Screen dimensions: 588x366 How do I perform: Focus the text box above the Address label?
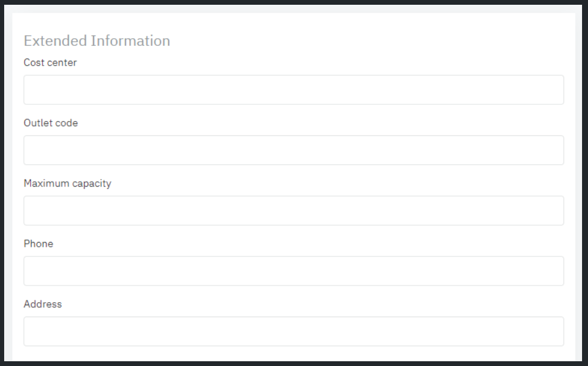(294, 271)
